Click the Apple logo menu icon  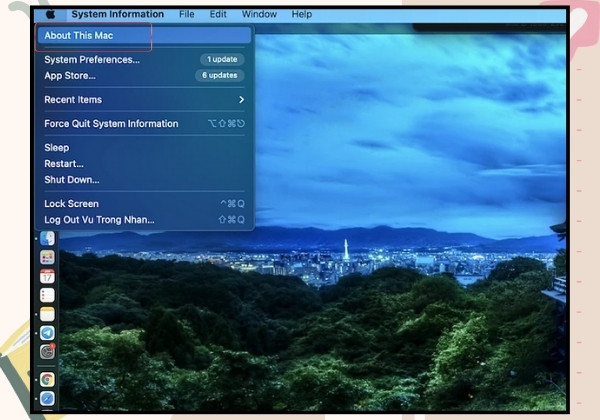(51, 15)
